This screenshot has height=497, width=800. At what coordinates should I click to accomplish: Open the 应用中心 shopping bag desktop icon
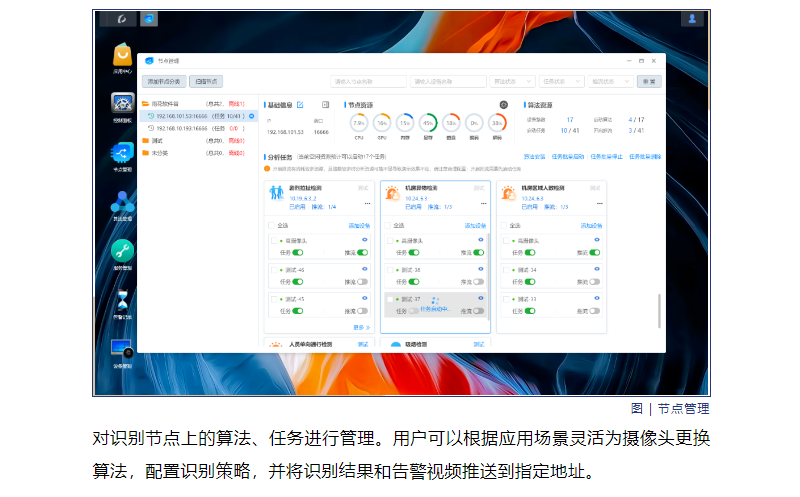click(122, 56)
